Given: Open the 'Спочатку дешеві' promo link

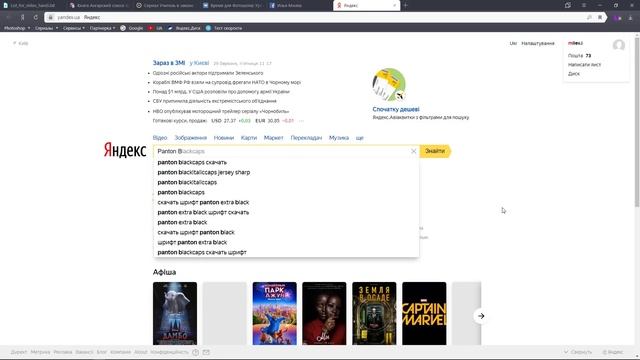Looking at the screenshot, I should pos(396,109).
